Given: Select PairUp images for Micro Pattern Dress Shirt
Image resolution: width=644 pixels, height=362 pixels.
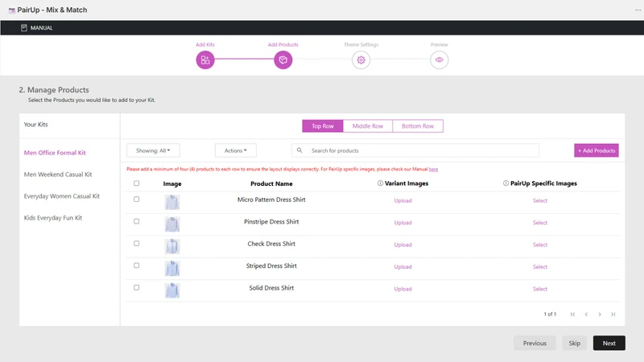Looking at the screenshot, I should pyautogui.click(x=540, y=200).
